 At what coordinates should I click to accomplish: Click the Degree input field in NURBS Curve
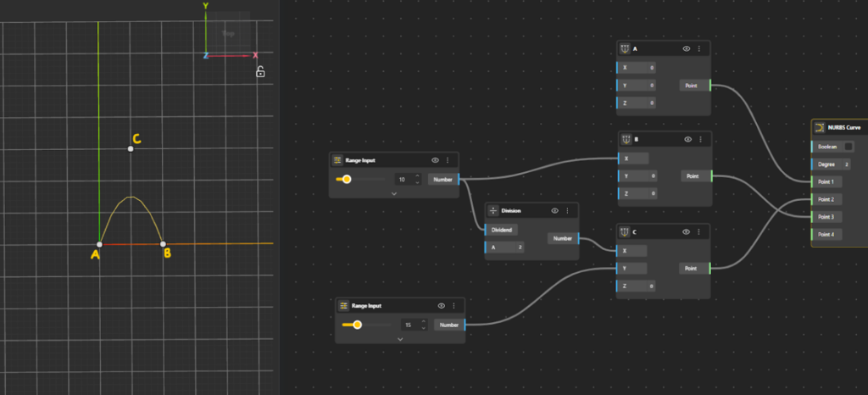point(849,164)
